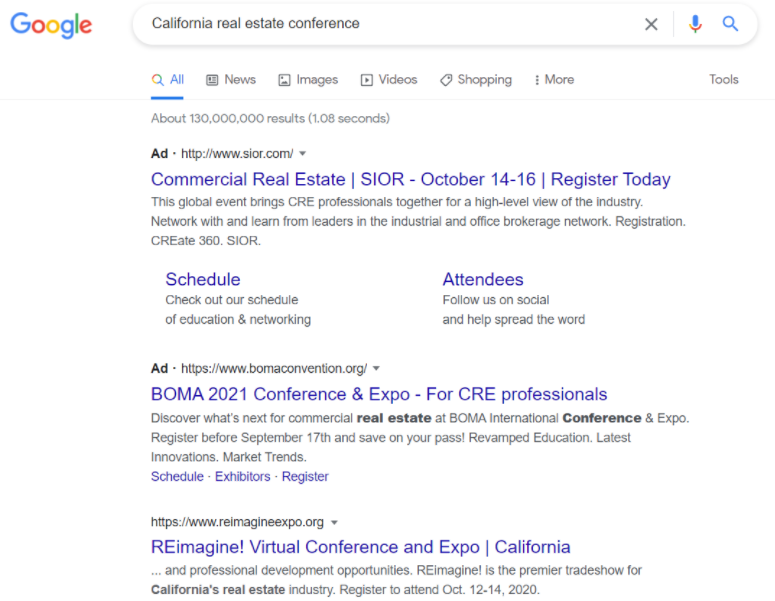Open the search Tools option
The image size is (775, 601).
tap(724, 80)
